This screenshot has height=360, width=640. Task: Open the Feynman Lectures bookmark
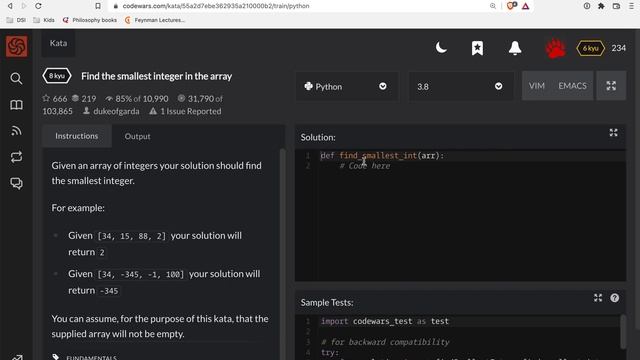155,20
